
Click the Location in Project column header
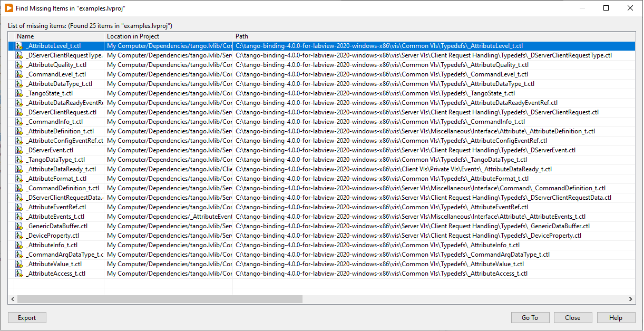tap(169, 36)
